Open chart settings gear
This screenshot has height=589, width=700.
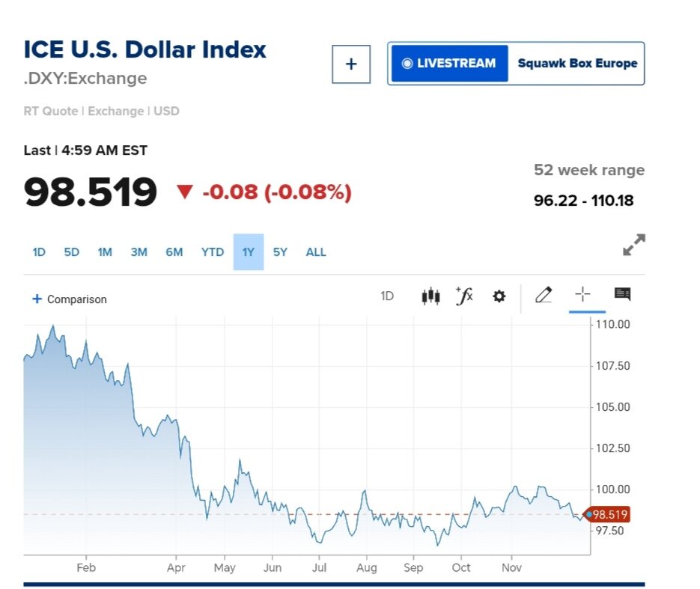tap(499, 296)
